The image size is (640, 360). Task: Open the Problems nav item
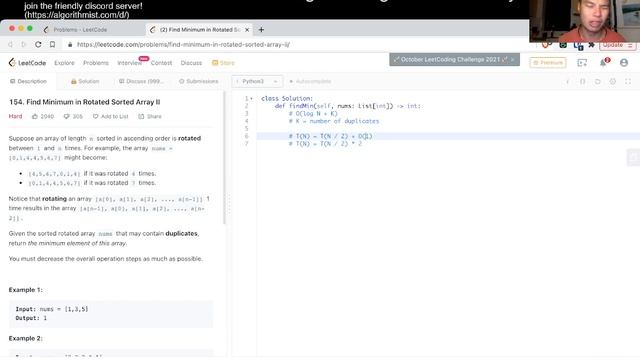(96, 63)
